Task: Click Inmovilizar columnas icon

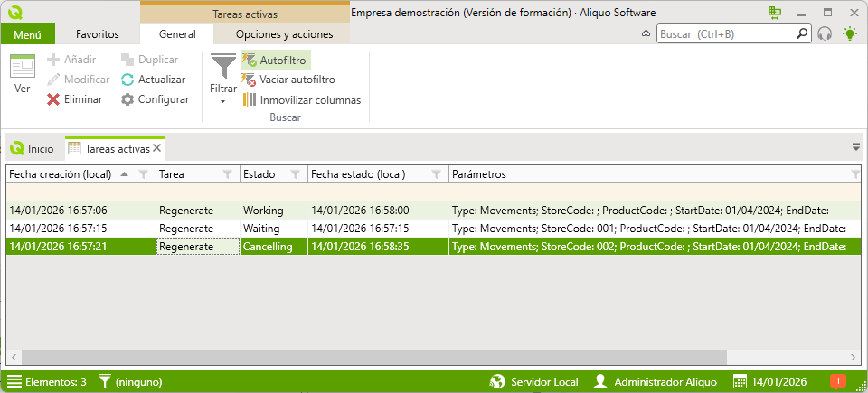Action: pos(249,99)
